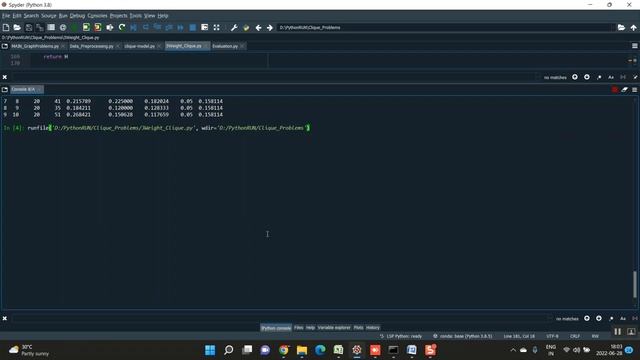Start debugging the file
This screenshot has width=640, height=360.
(133, 27)
